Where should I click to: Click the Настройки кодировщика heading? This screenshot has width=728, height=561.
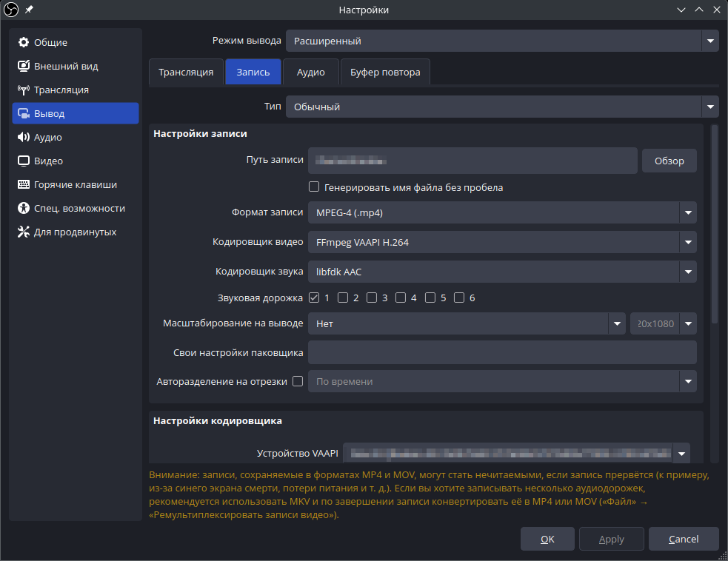coord(218,421)
